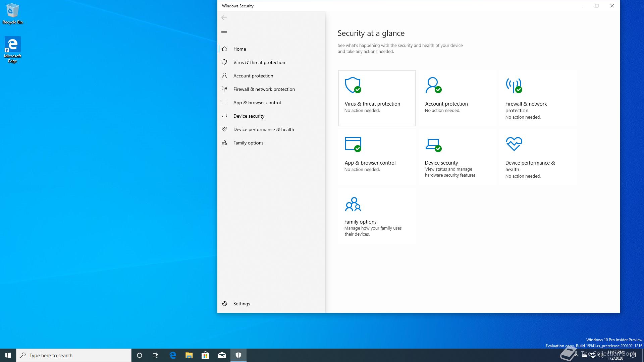The image size is (644, 362).
Task: Select Home in the navigation pane
Action: 239,49
